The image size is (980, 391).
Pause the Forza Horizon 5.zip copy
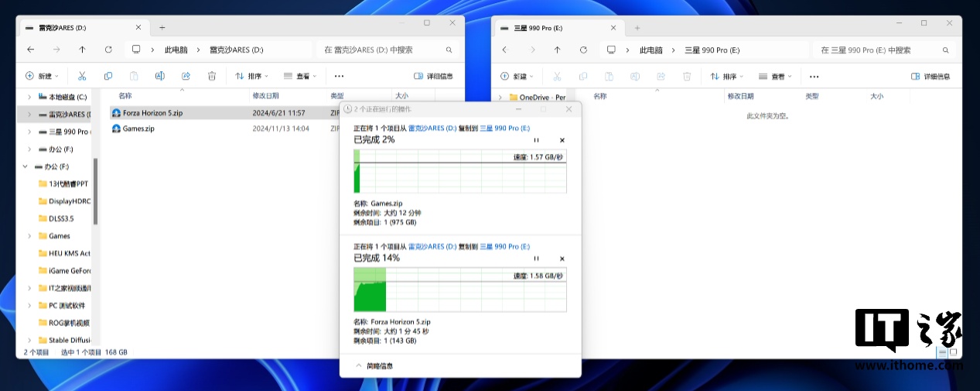(x=536, y=258)
